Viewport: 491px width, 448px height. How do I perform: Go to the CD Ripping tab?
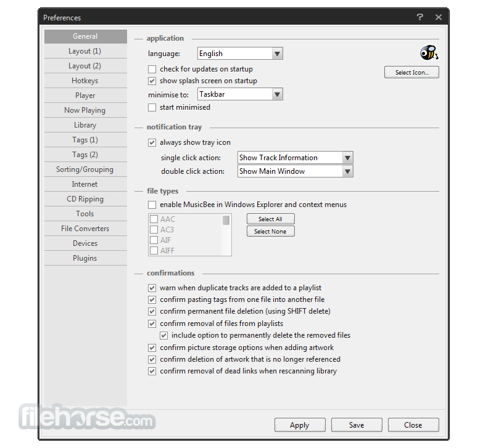[x=86, y=199]
